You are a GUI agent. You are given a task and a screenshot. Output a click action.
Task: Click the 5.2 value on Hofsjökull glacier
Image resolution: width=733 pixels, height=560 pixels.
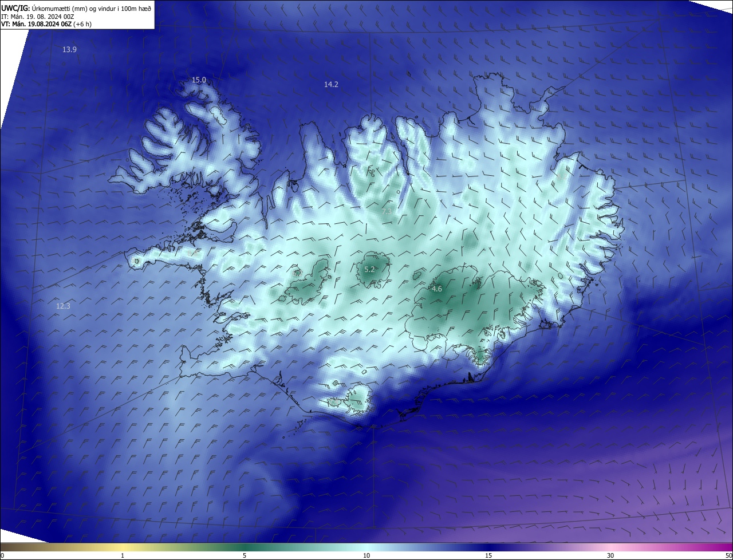point(369,269)
